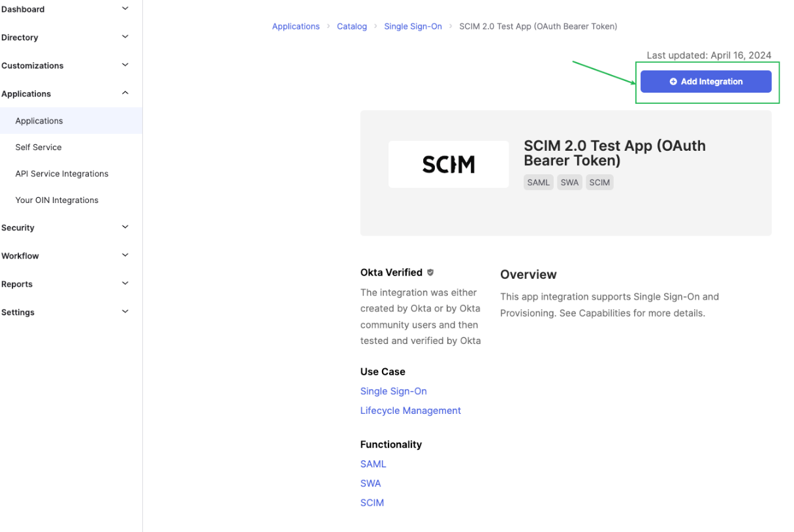Screen dimensions: 794x532
Task: Click the plus icon on Add Integration button
Action: point(673,81)
